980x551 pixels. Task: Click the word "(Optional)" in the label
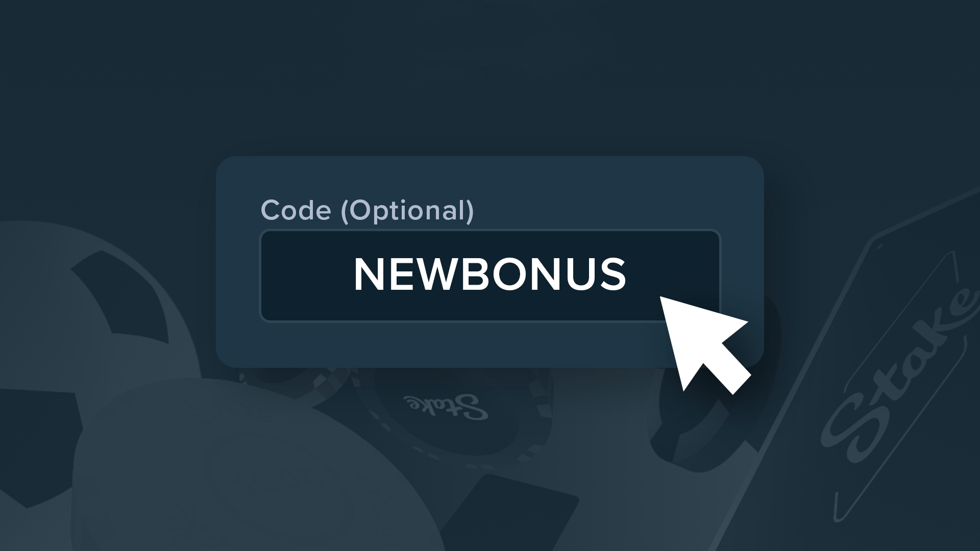(x=407, y=210)
